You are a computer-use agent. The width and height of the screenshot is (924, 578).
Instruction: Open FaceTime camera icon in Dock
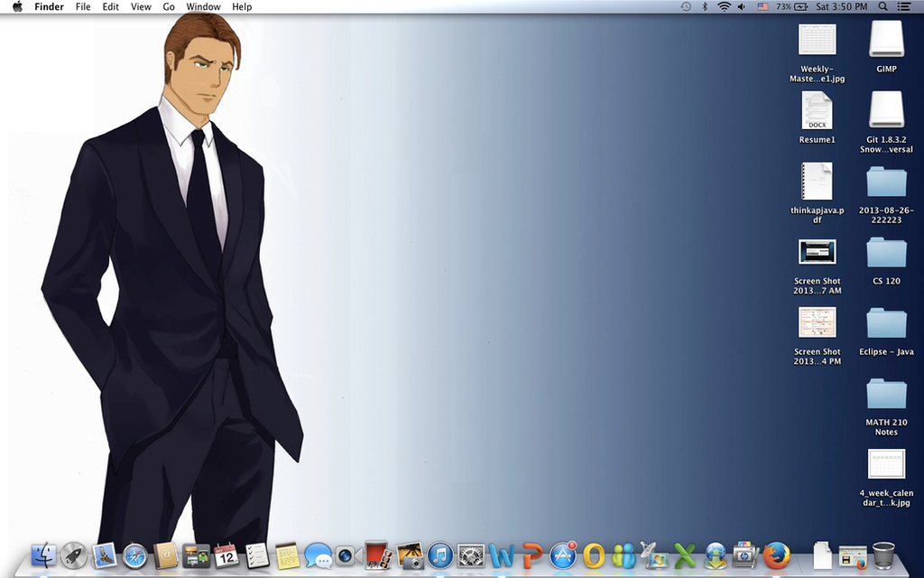point(349,555)
